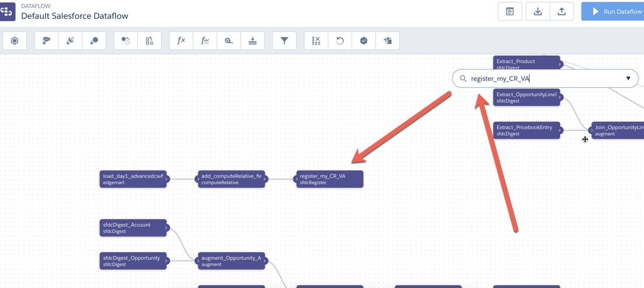The width and height of the screenshot is (644, 288).
Task: Select the sfdcDigest_Account node
Action: pos(134,228)
